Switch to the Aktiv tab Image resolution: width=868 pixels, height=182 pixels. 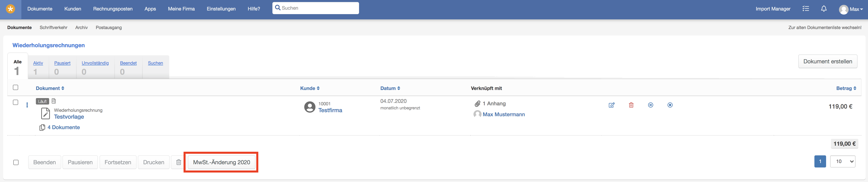click(x=38, y=63)
